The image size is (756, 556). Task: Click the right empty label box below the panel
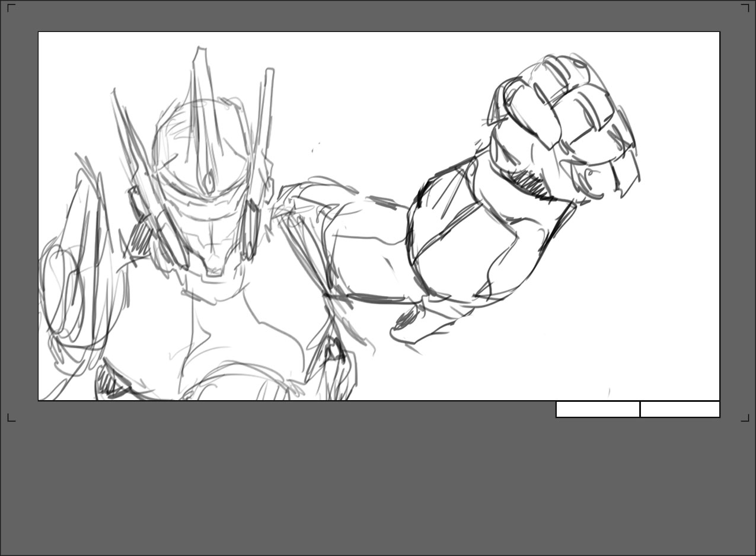(x=680, y=410)
